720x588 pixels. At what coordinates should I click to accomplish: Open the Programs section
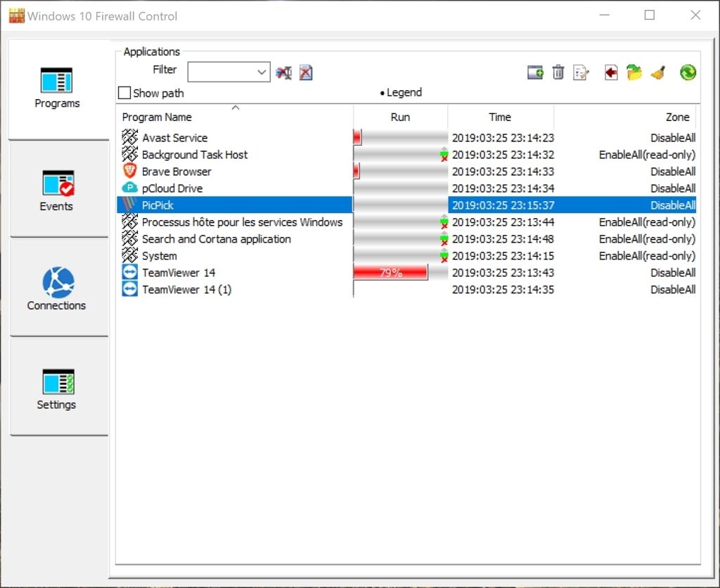click(58, 88)
